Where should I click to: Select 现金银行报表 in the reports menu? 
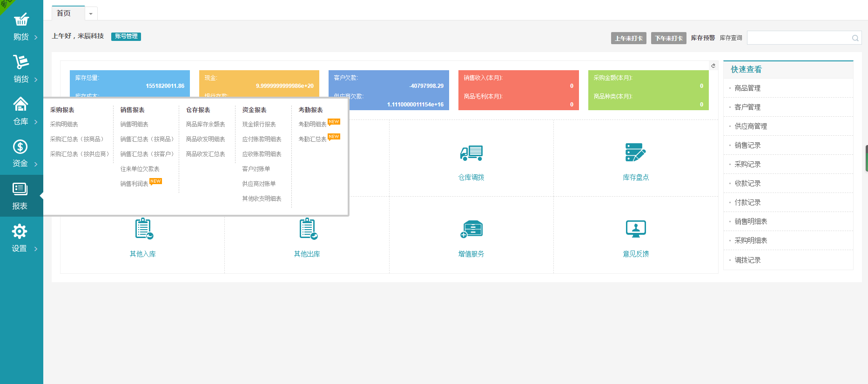click(x=259, y=125)
